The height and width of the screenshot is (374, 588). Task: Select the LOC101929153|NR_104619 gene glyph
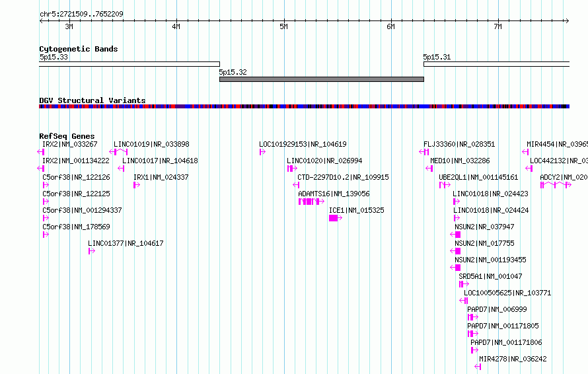(262, 152)
